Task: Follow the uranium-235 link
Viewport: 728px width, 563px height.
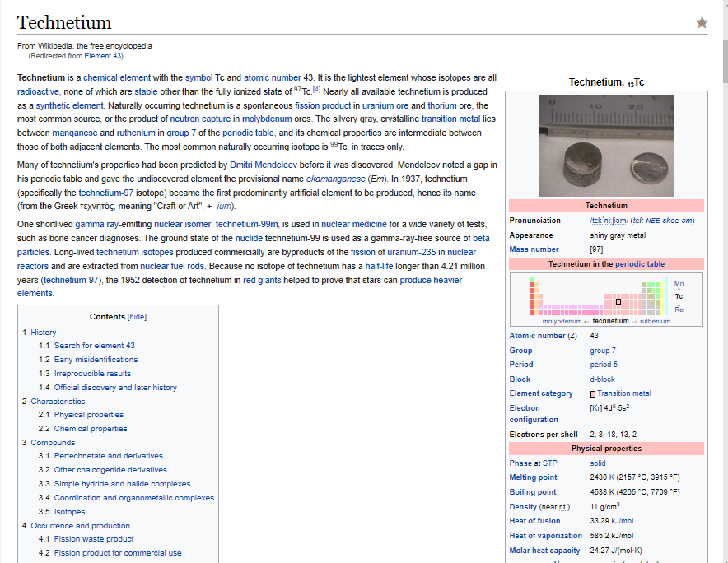Action: tap(412, 252)
